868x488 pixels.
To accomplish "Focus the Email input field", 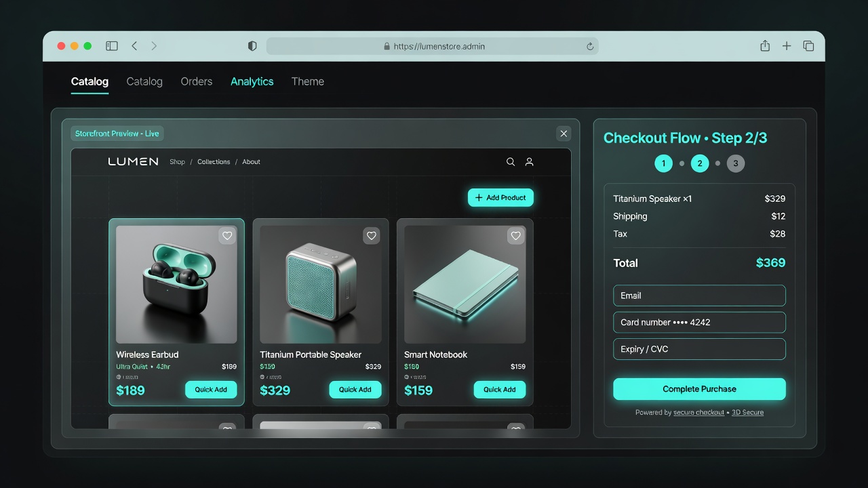I will pos(699,296).
